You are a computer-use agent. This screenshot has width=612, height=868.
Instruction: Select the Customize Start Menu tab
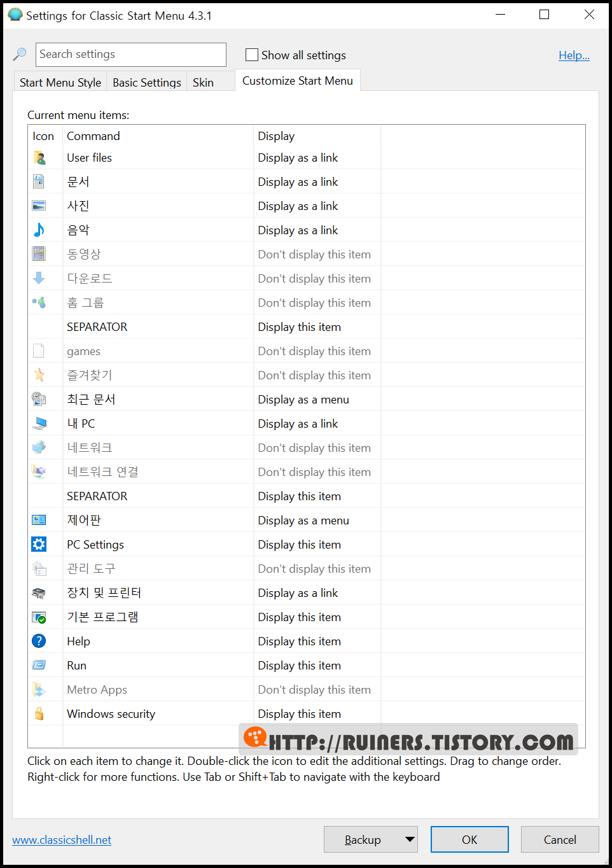pos(298,81)
